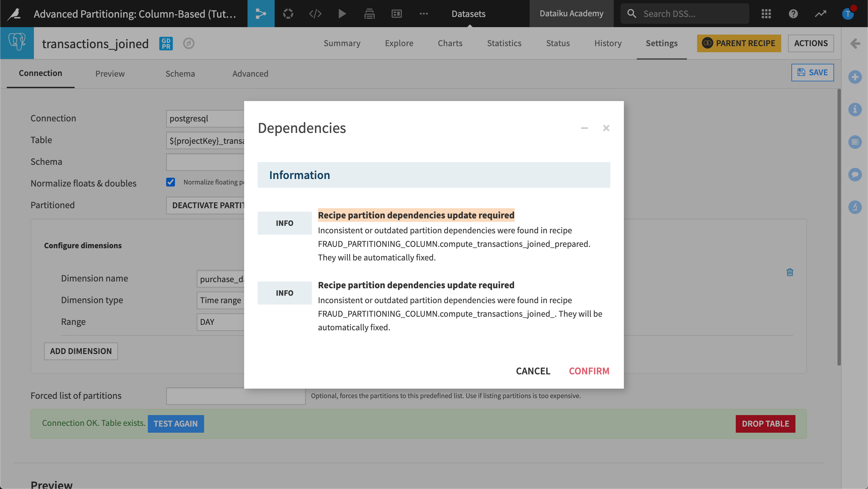Viewport: 868px width, 489px height.
Task: Open the discussions chat icon on right sidebar
Action: 855,174
